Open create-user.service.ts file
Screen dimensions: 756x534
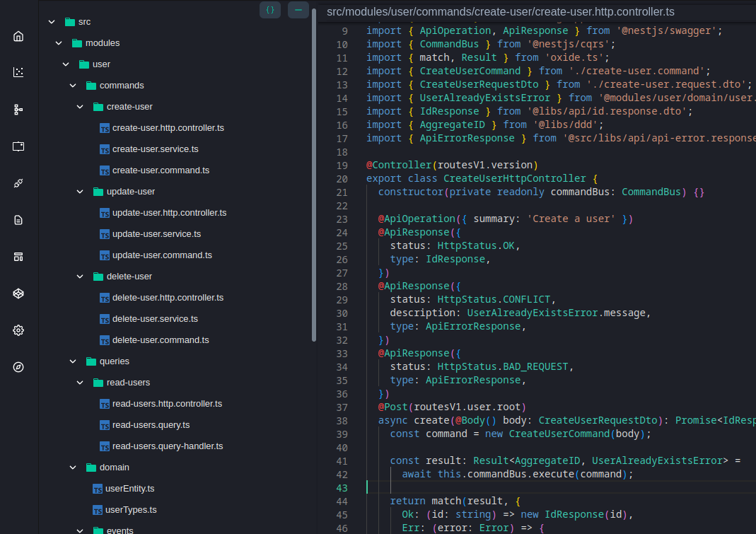pyautogui.click(x=155, y=149)
